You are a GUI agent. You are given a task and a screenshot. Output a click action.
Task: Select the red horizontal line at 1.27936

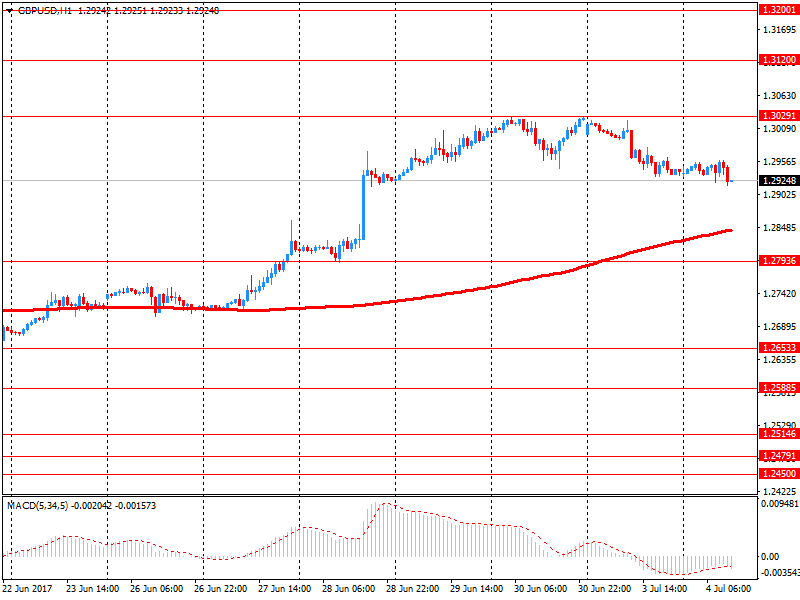coord(379,262)
